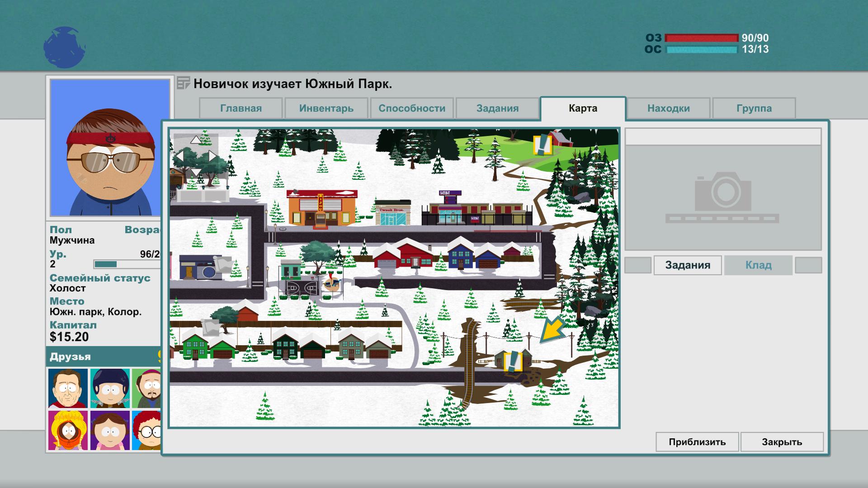
Task: Click the Приблизить button
Action: point(697,442)
